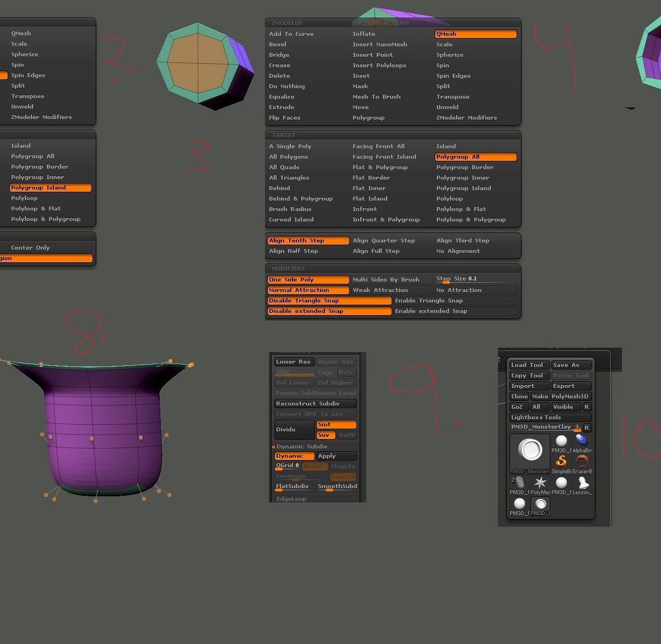The image size is (661, 644).
Task: Select Align Quarter Step option
Action: coord(392,241)
